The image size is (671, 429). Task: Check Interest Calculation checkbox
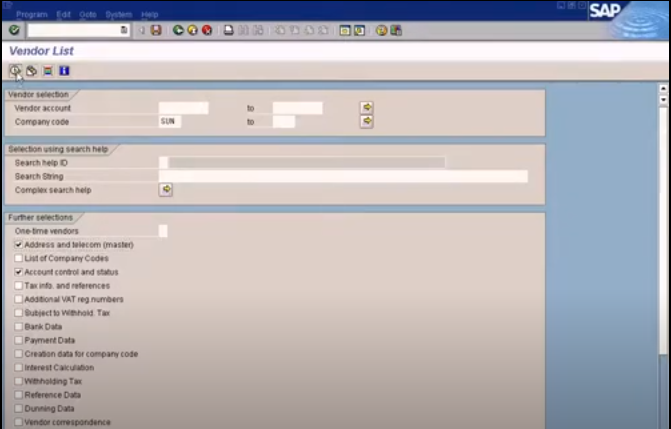(18, 368)
